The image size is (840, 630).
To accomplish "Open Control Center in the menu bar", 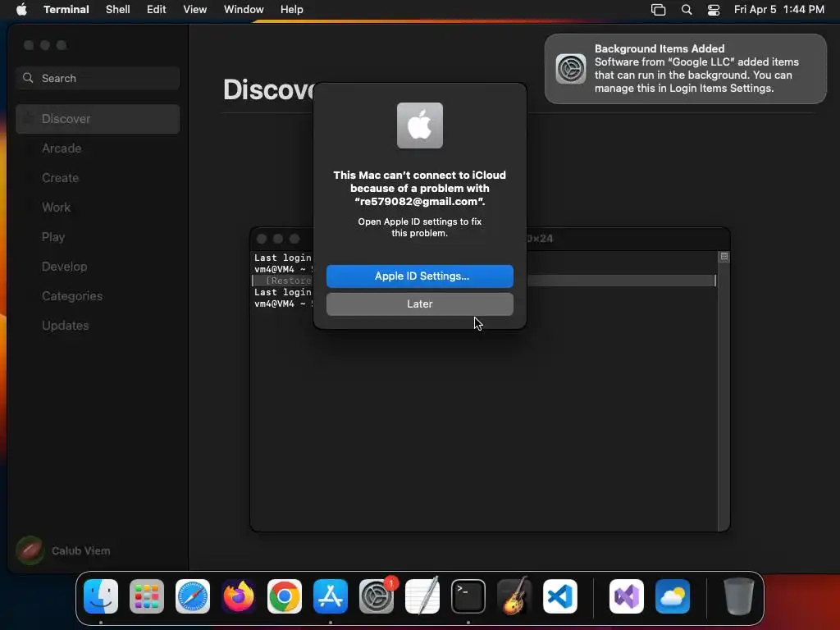I will tap(714, 10).
